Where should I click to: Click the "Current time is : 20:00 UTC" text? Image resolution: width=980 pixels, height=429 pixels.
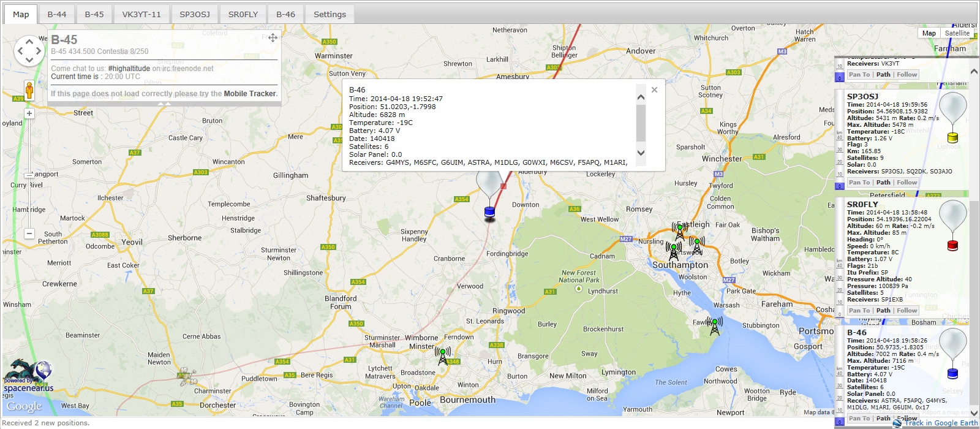(96, 77)
